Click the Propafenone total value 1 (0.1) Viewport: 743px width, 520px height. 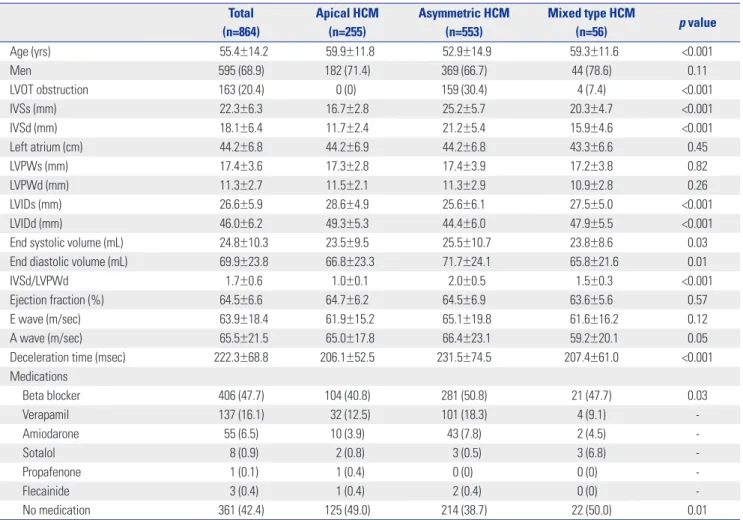tap(244, 472)
